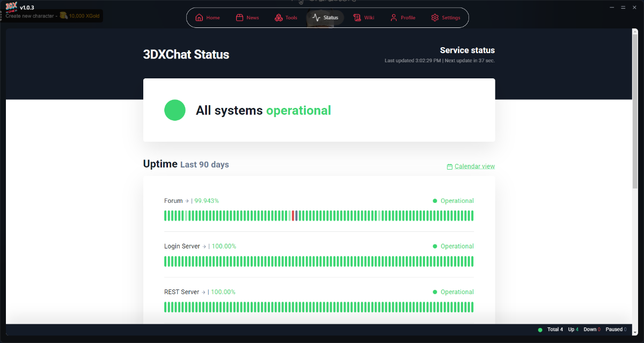
Task: Expand REST Server details arrow
Action: point(203,292)
